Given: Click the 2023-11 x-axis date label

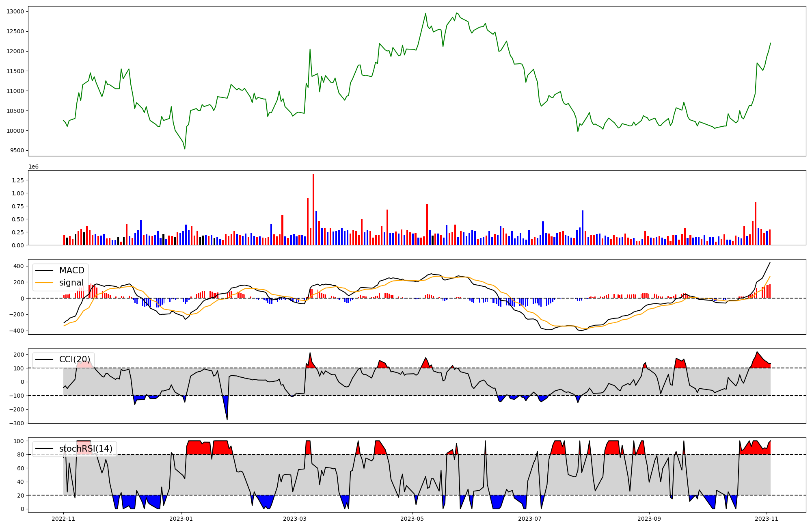Looking at the screenshot, I should point(767,519).
